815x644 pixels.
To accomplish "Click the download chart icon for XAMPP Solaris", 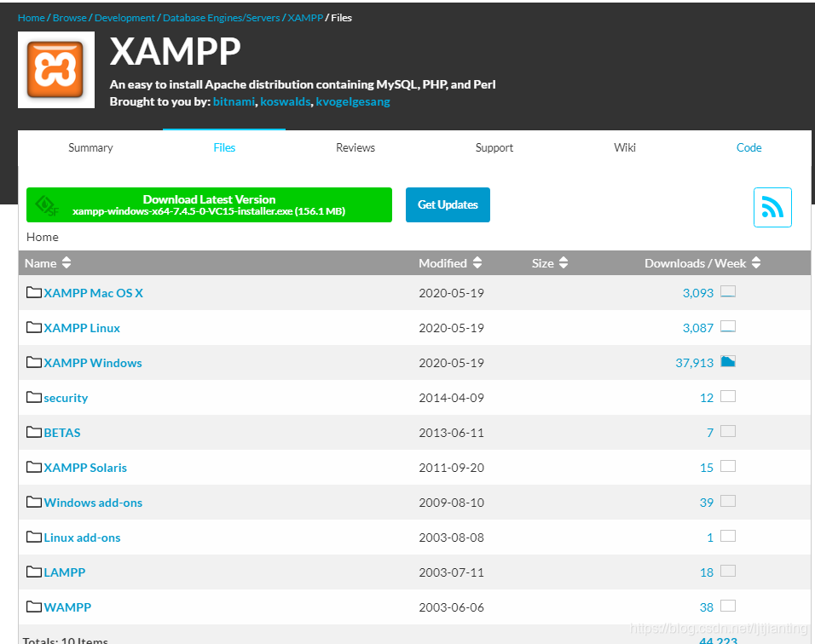I will [x=728, y=466].
